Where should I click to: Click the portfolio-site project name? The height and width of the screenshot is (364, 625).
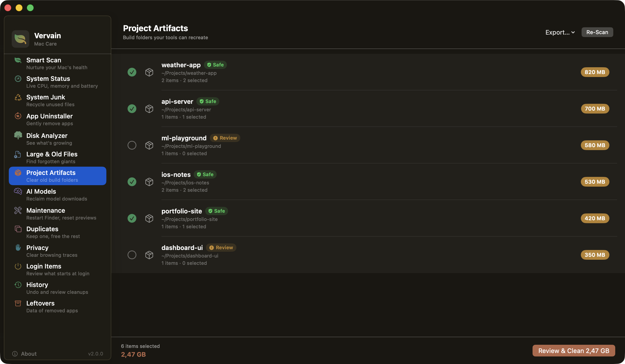click(x=181, y=211)
